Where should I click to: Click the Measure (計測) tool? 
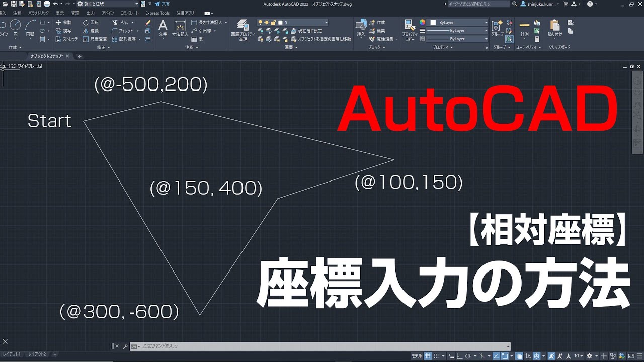coord(524,29)
